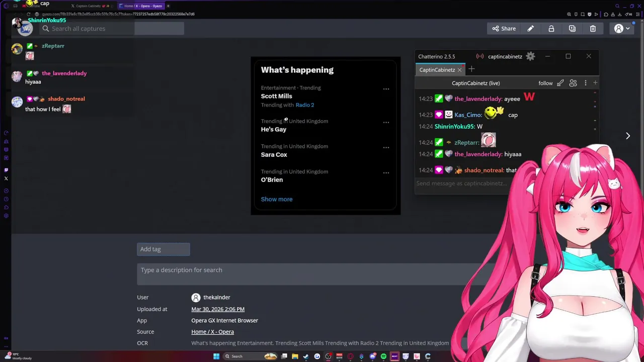Image resolution: width=644 pixels, height=362 pixels.
Task: Click the Radio 2 trending link
Action: pyautogui.click(x=305, y=105)
